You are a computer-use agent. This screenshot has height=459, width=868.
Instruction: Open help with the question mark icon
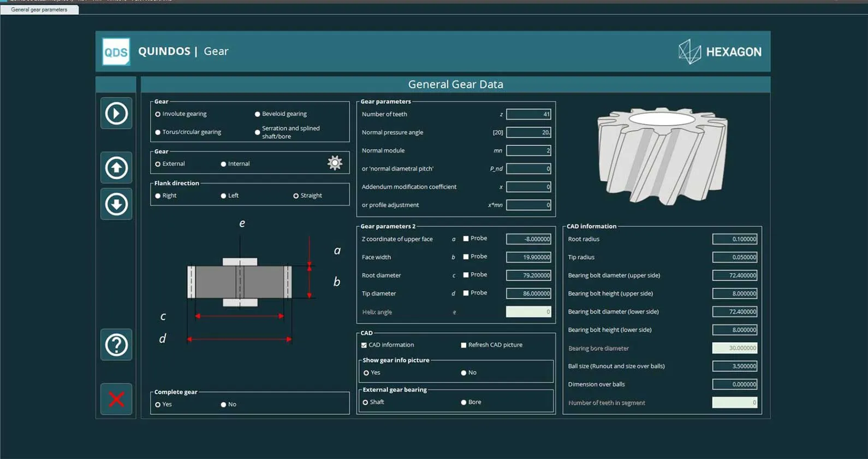coord(116,345)
